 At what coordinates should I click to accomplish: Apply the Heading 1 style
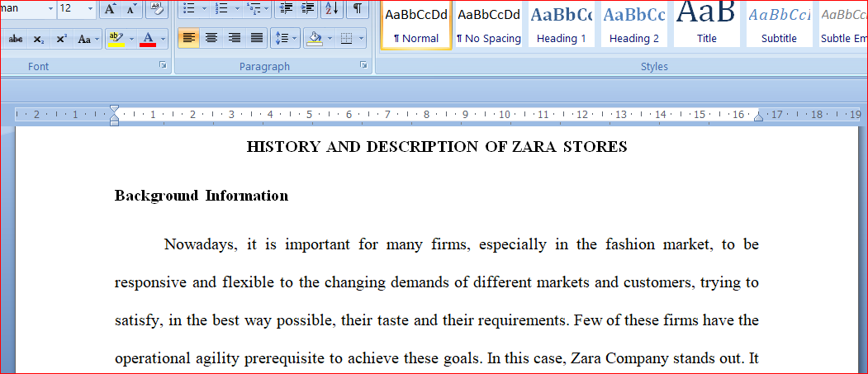562,24
